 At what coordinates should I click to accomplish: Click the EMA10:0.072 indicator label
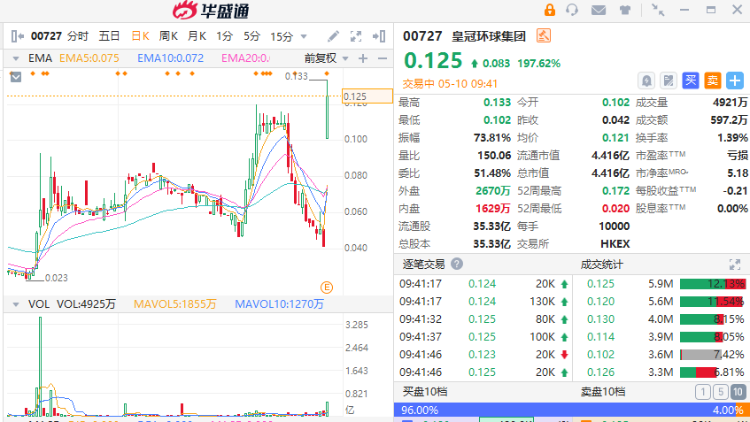click(x=170, y=58)
